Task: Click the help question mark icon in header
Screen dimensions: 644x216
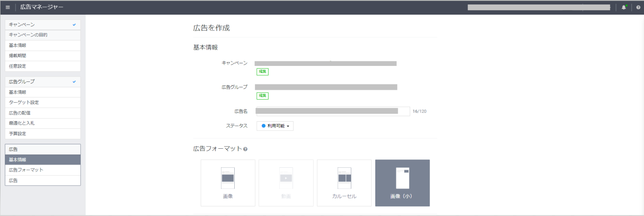Action: point(638,7)
